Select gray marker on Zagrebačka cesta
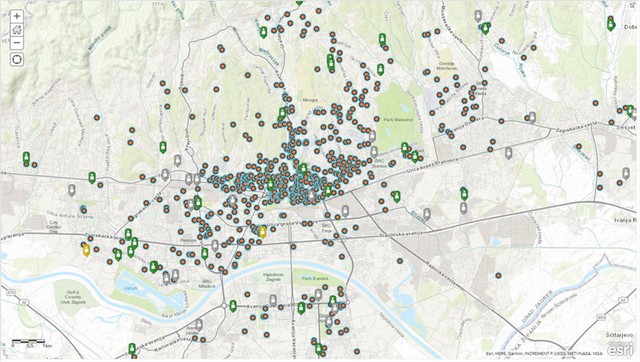 point(532,118)
